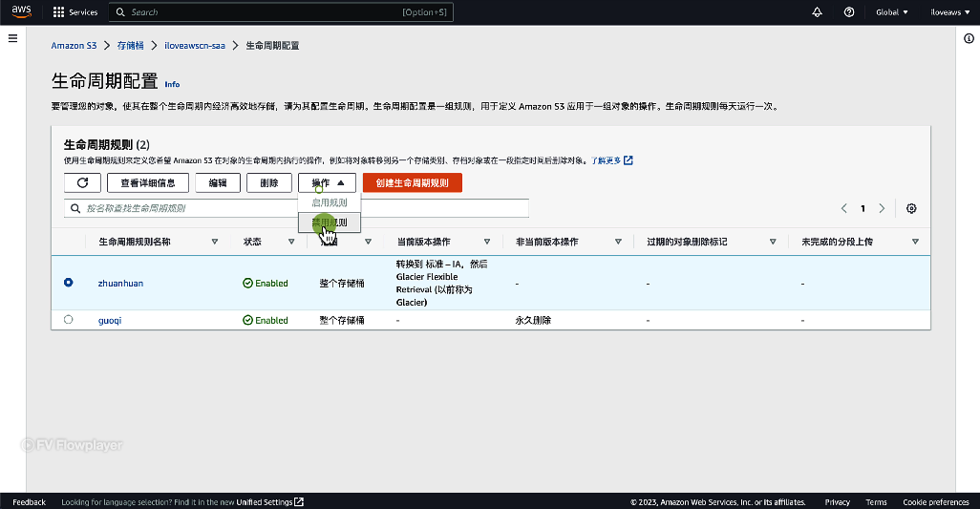Image resolution: width=980 pixels, height=509 pixels.
Task: Click the 编辑 button
Action: pyautogui.click(x=218, y=183)
